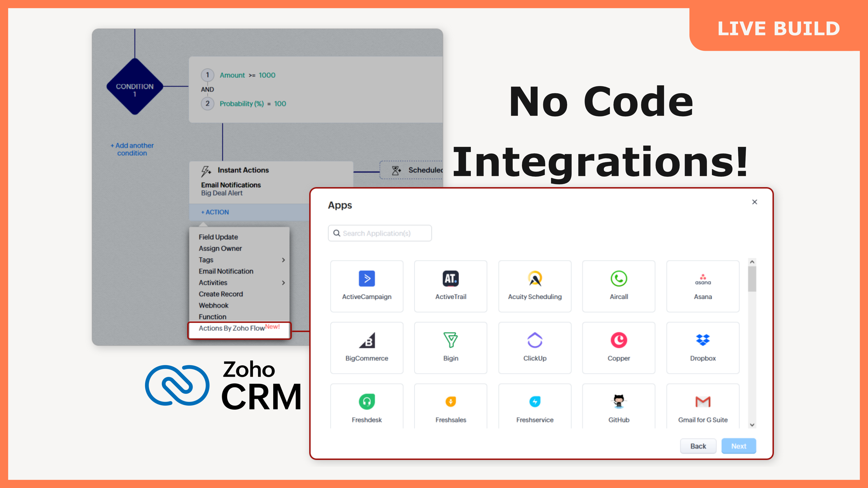The height and width of the screenshot is (488, 868).
Task: Click the search magnifier icon in Apps
Action: coord(337,233)
